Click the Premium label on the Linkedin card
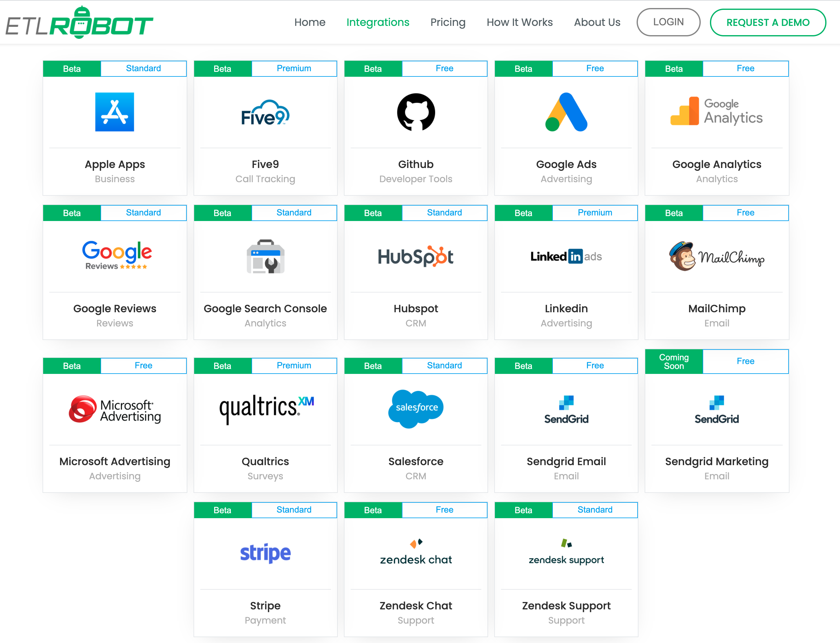This screenshot has height=643, width=840. coord(594,212)
